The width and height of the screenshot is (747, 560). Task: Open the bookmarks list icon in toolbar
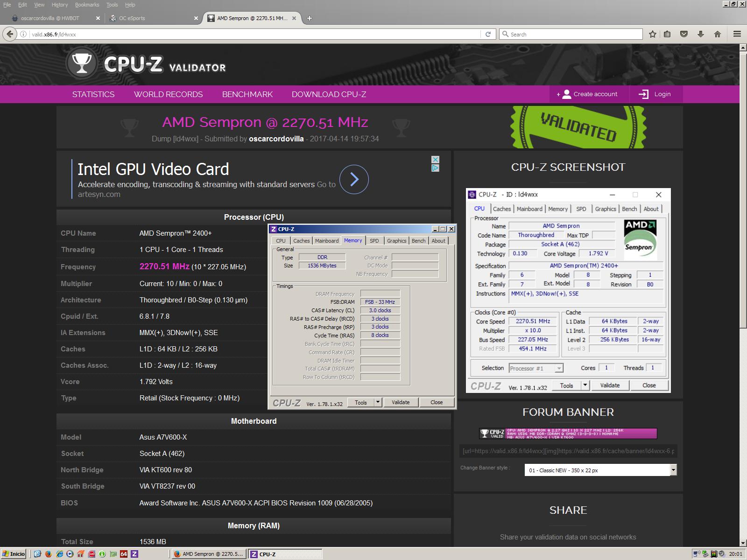tap(667, 34)
